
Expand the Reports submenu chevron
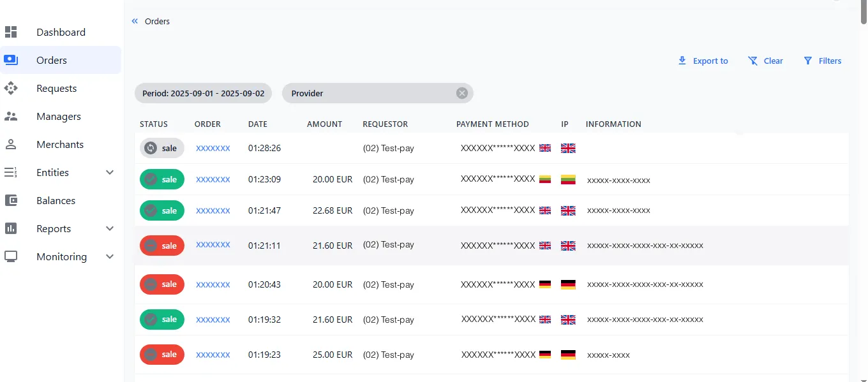(x=110, y=228)
